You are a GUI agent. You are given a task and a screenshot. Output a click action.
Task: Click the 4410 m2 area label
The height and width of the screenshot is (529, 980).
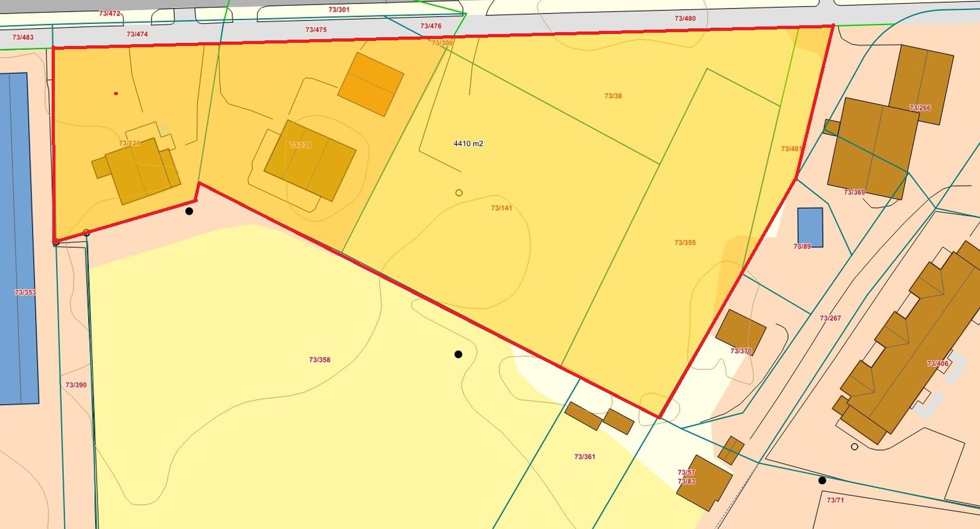coord(468,143)
